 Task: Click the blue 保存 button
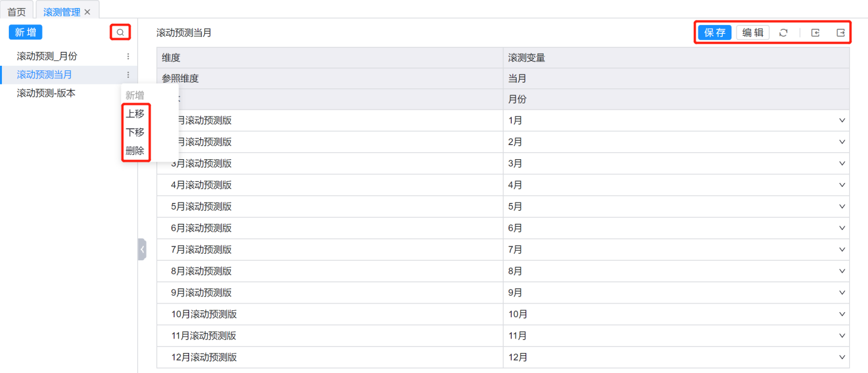tap(715, 33)
